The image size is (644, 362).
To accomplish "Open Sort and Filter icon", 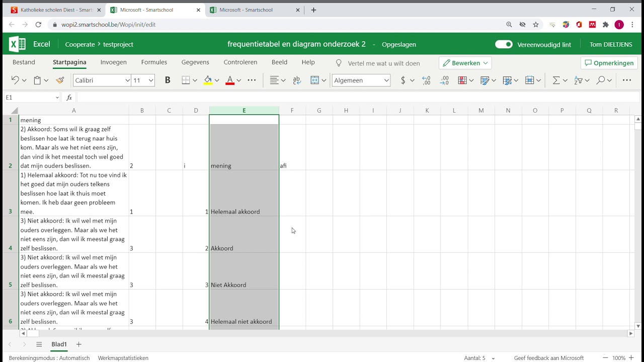I will pyautogui.click(x=579, y=80).
